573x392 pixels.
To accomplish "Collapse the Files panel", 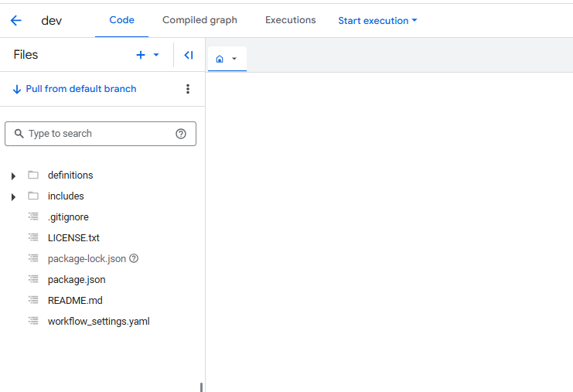I will pos(189,55).
